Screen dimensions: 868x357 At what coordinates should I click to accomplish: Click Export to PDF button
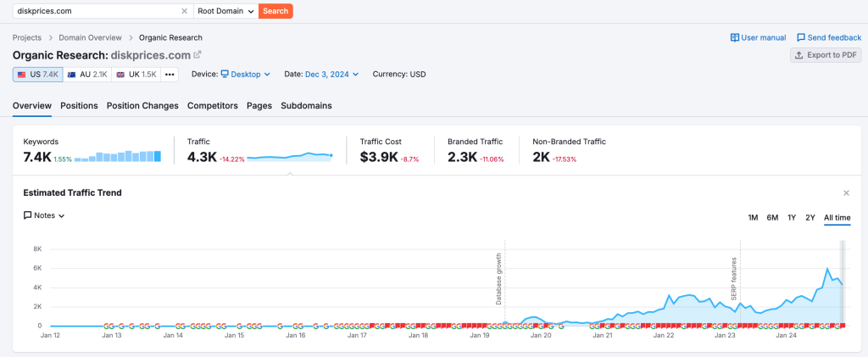[x=826, y=55]
